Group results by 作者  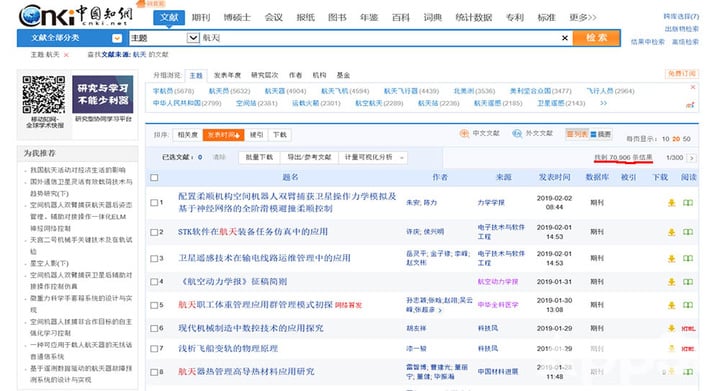point(295,75)
